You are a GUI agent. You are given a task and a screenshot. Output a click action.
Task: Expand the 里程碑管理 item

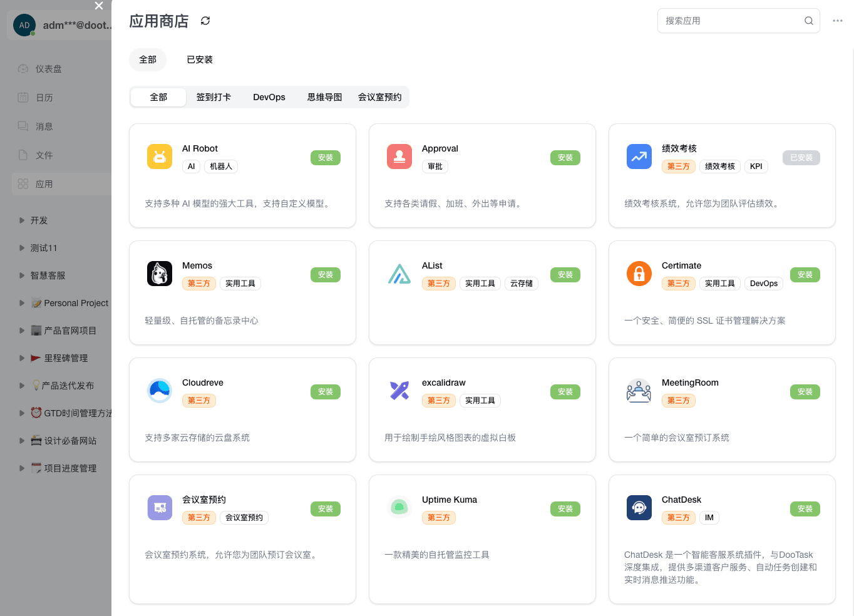[22, 358]
